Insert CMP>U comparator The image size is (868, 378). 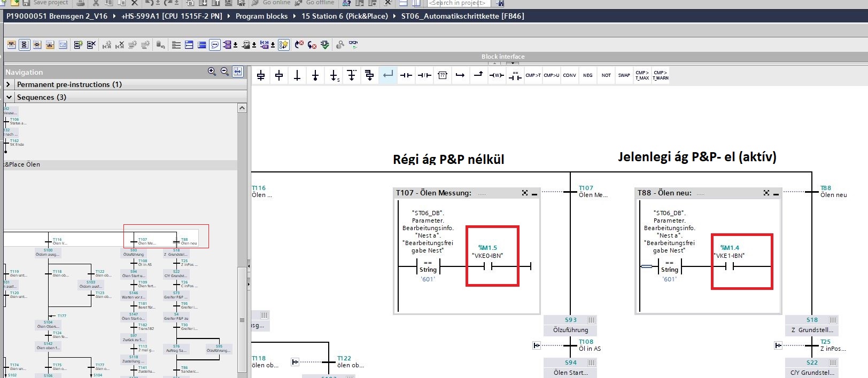click(552, 75)
